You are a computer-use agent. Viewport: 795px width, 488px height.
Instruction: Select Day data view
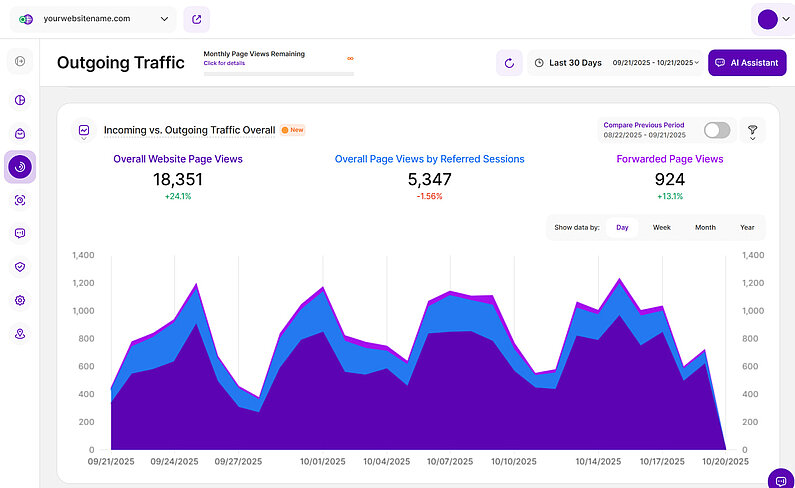click(x=622, y=227)
